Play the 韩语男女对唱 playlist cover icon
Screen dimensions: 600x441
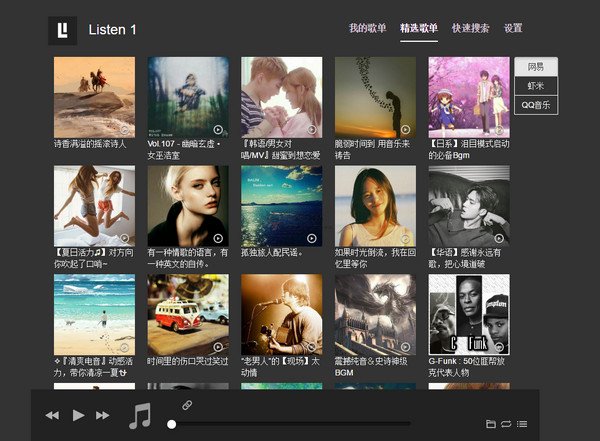tap(312, 130)
